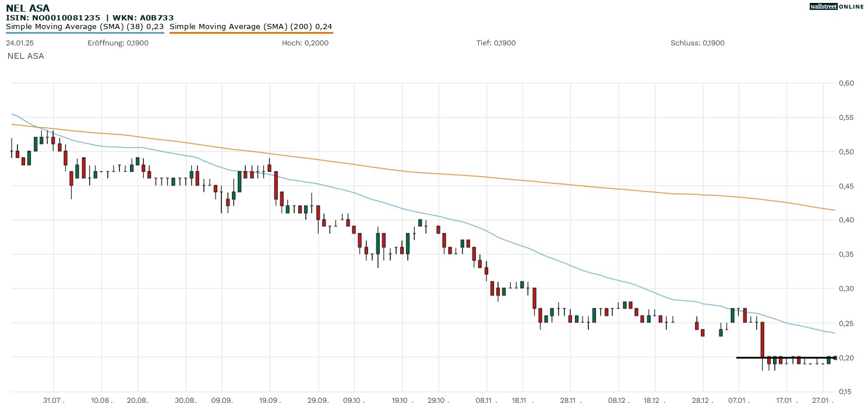This screenshot has height=404, width=868.
Task: Click the Tief 0,1900 value
Action: 496,43
